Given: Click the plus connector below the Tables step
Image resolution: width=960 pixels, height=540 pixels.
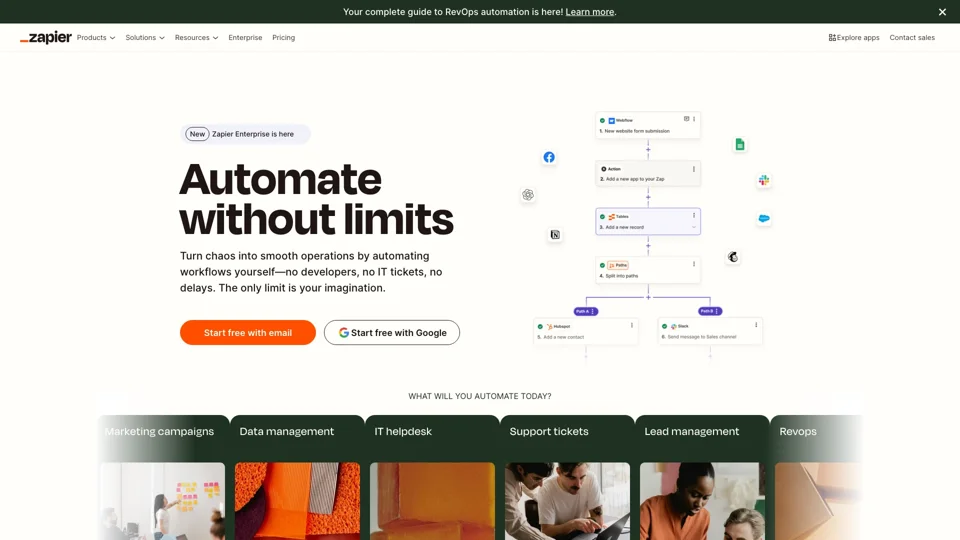Looking at the screenshot, I should (x=648, y=246).
